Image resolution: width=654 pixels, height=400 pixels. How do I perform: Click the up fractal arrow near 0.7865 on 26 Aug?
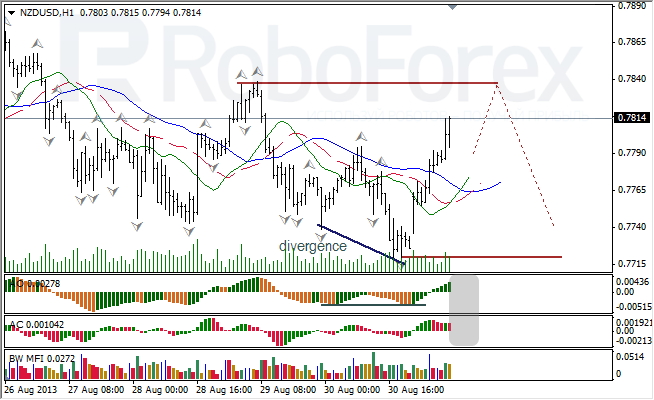(38, 43)
